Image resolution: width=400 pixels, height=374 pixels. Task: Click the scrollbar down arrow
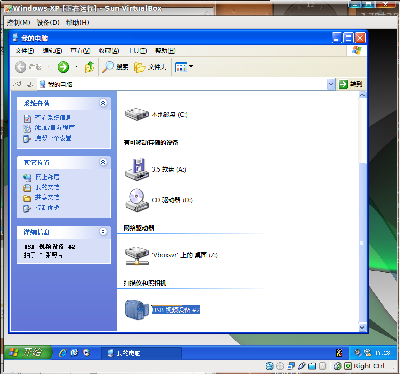coord(362,327)
